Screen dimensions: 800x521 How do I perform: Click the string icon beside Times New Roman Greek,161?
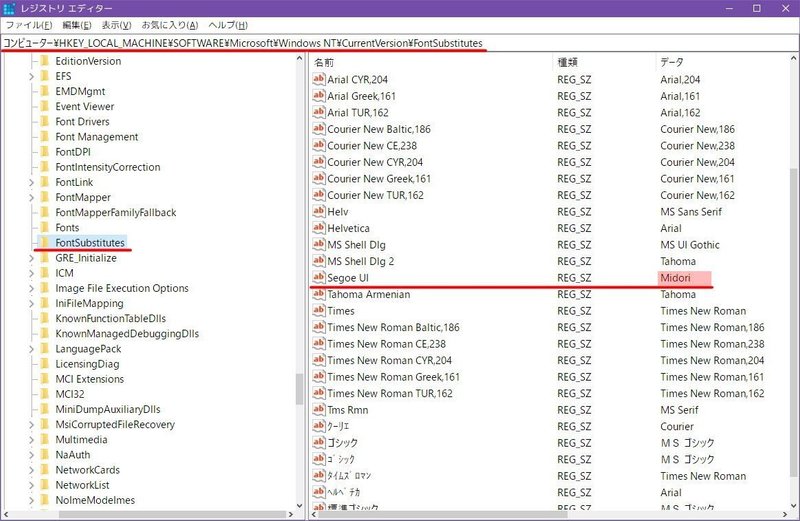319,377
